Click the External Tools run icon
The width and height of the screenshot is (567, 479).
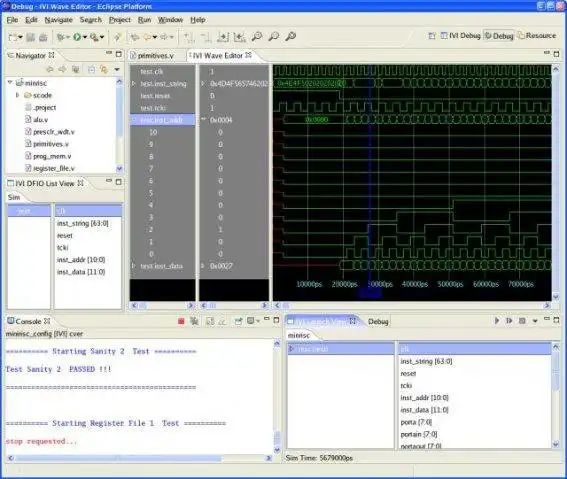pos(94,37)
